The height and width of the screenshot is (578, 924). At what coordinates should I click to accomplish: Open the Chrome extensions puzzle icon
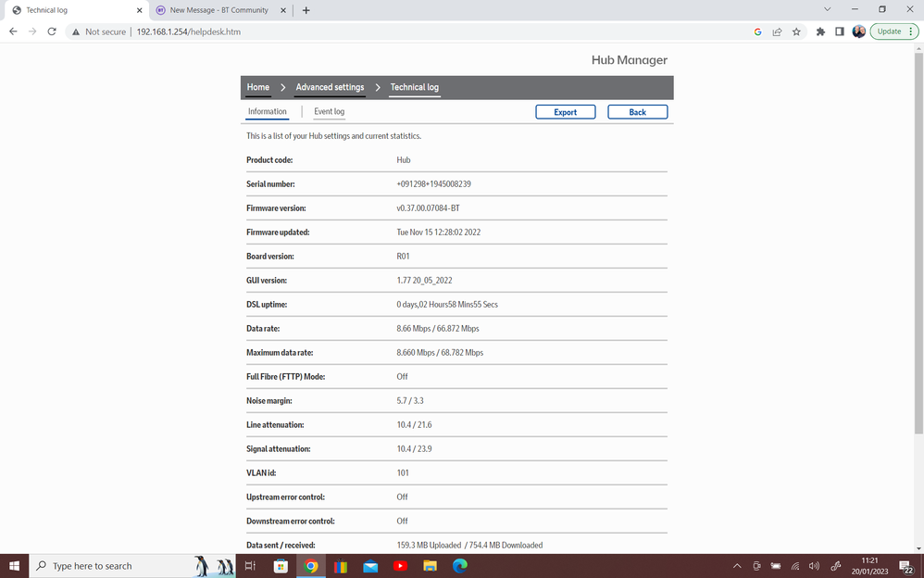[x=820, y=31]
